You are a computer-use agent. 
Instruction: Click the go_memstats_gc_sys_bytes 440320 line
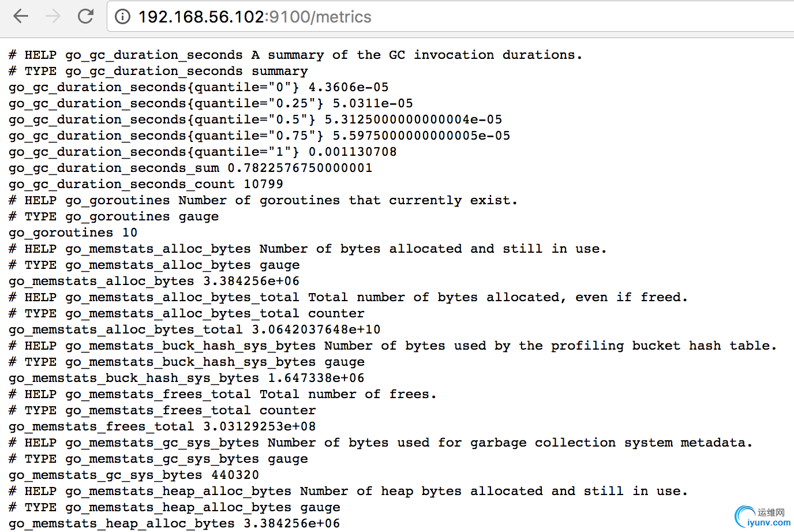pyautogui.click(x=134, y=475)
